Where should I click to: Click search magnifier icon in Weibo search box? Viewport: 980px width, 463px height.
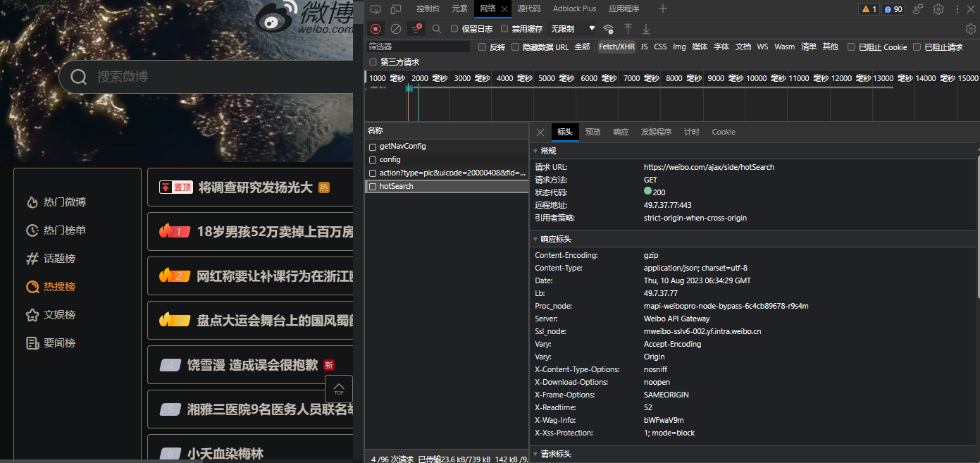click(79, 77)
